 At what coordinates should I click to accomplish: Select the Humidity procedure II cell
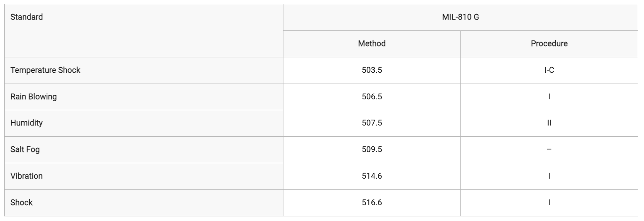[x=549, y=123]
